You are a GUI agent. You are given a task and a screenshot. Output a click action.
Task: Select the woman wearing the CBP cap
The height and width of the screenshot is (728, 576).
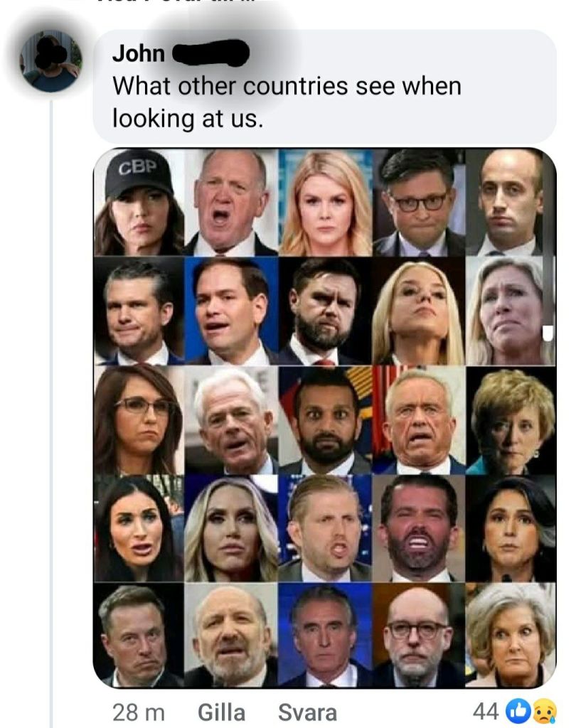coord(139,203)
